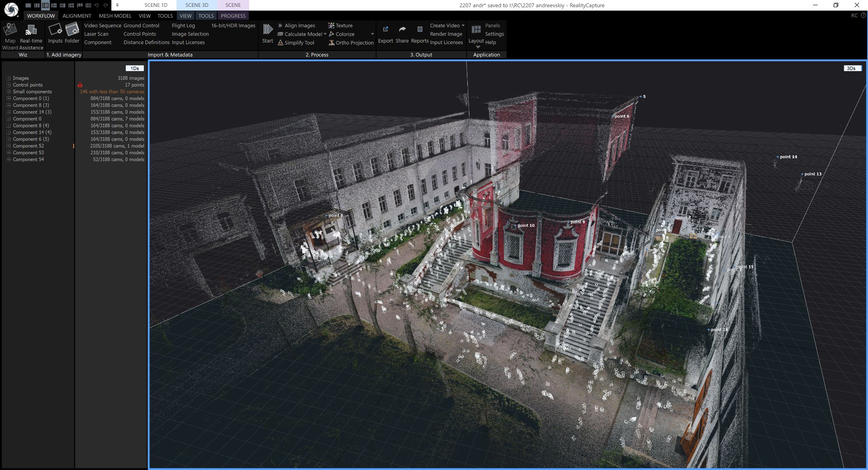This screenshot has height=470, width=868.
Task: Open the Map Wizard
Action: point(10,30)
